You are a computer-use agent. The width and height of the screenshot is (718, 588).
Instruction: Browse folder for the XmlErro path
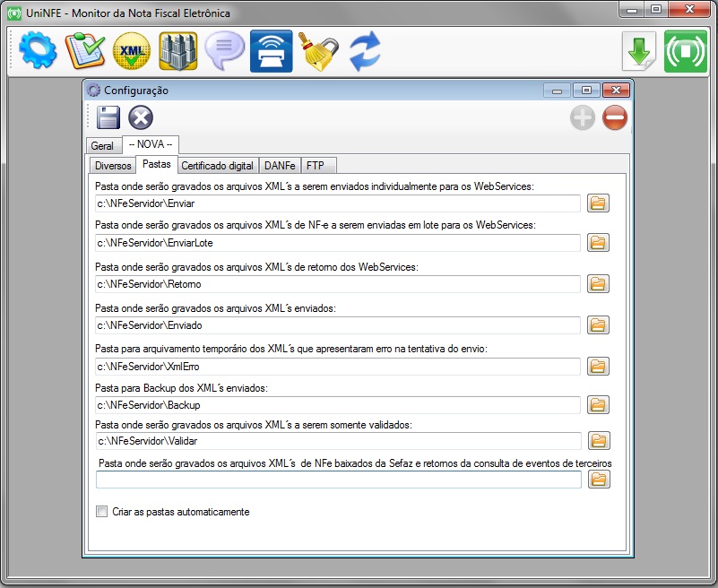(598, 366)
